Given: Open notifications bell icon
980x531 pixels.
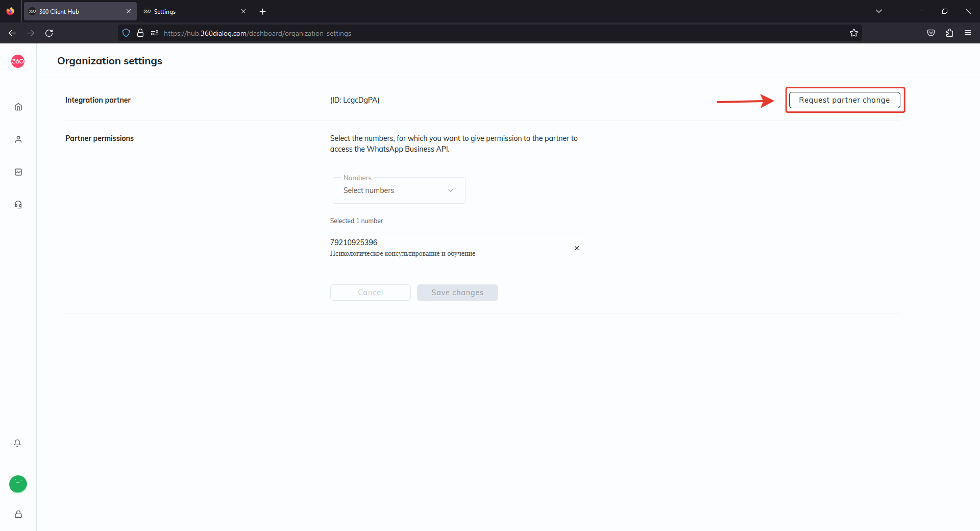Looking at the screenshot, I should pyautogui.click(x=17, y=443).
